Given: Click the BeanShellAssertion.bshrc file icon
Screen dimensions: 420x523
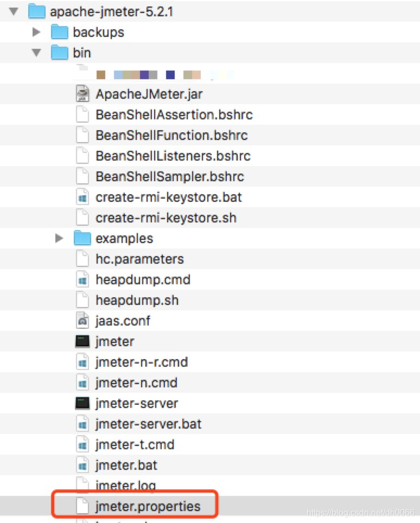Looking at the screenshot, I should 82,114.
